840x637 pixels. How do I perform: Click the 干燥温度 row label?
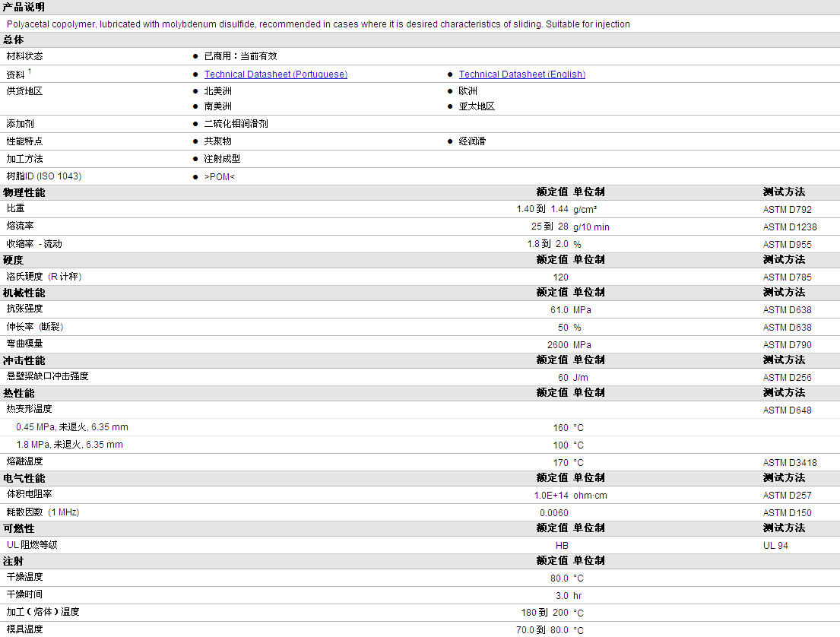click(24, 577)
